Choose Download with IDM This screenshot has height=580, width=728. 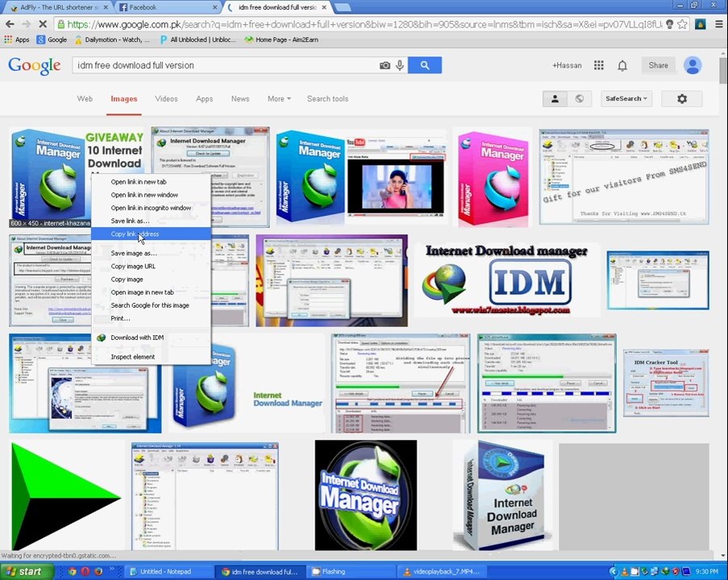tap(151, 338)
